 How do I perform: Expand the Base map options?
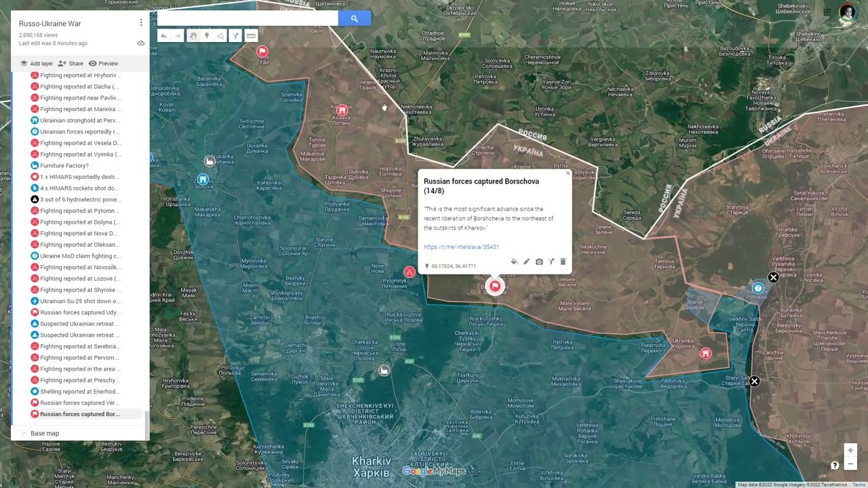point(24,433)
